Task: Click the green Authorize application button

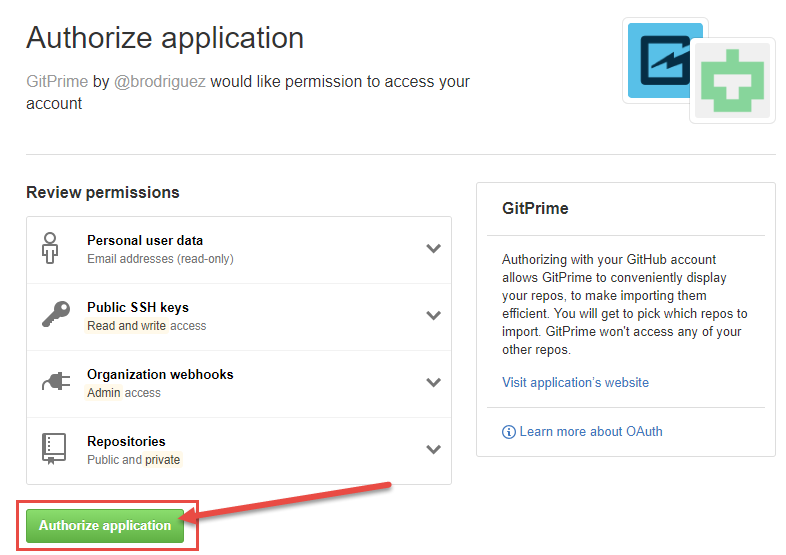Action: [x=105, y=525]
